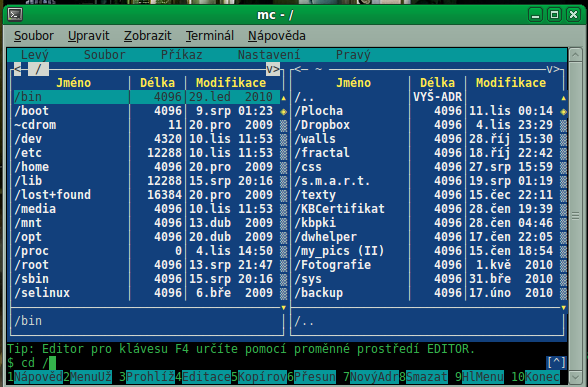Image resolution: width=588 pixels, height=387 pixels.
Task: Open the Nastavení menu in mc
Action: click(269, 55)
